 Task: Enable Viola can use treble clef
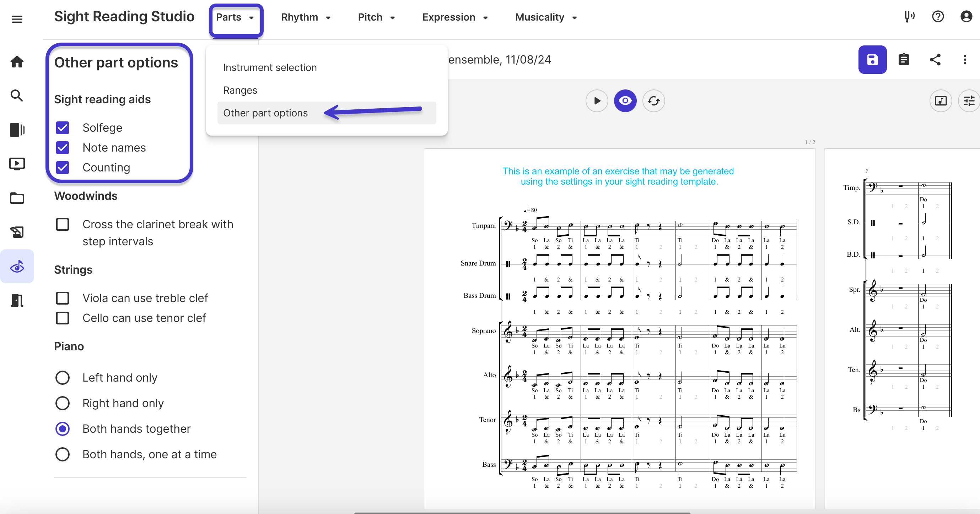tap(63, 298)
